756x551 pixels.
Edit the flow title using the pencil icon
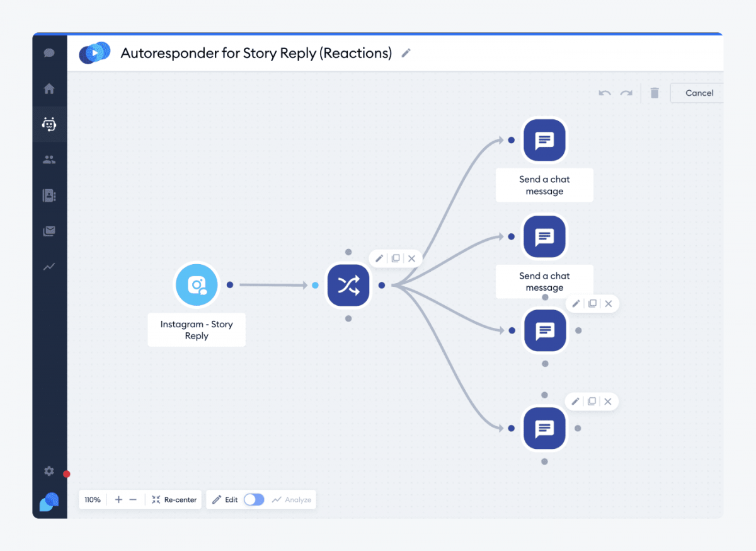click(x=405, y=53)
